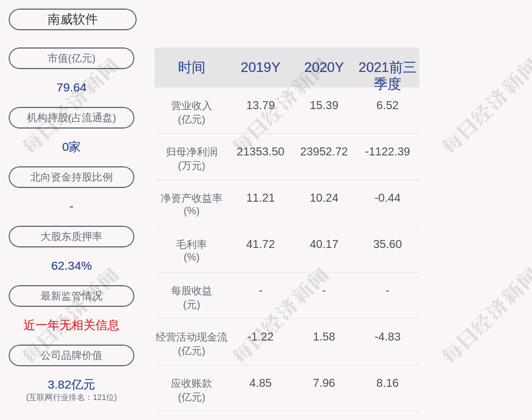
Task: Click the 南威软件 company name pill
Action: [x=72, y=19]
